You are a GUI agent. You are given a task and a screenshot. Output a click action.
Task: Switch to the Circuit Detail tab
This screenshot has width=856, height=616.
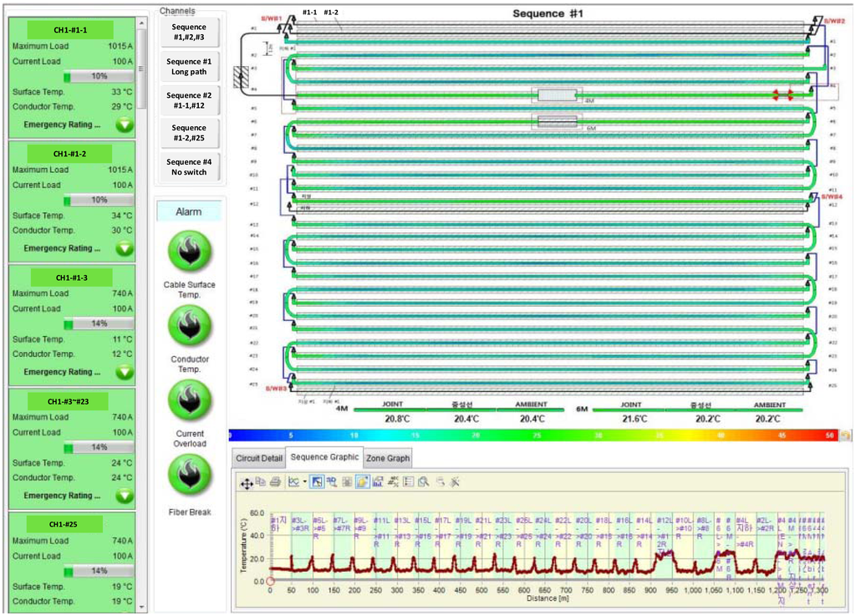(x=258, y=458)
